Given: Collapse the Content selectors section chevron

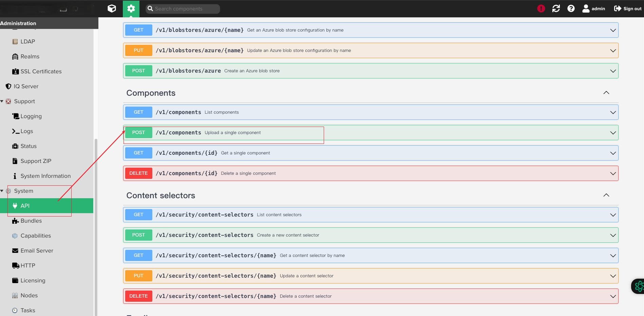Looking at the screenshot, I should tap(606, 195).
